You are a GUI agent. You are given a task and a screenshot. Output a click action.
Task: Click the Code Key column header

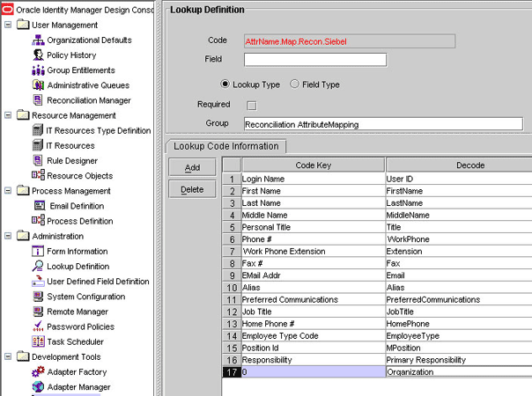tap(314, 165)
